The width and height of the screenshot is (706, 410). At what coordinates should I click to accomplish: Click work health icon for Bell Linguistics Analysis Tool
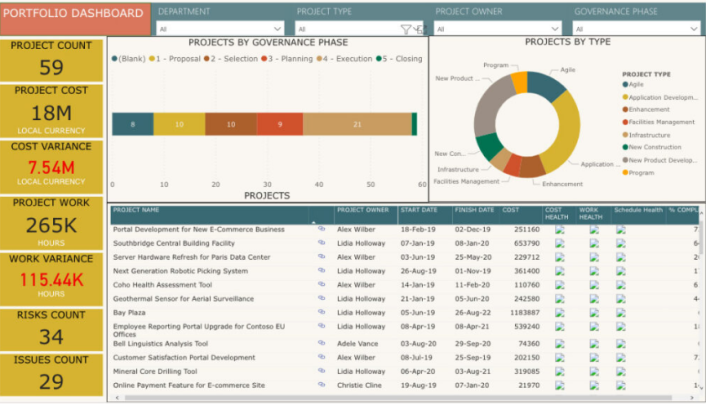pos(594,343)
